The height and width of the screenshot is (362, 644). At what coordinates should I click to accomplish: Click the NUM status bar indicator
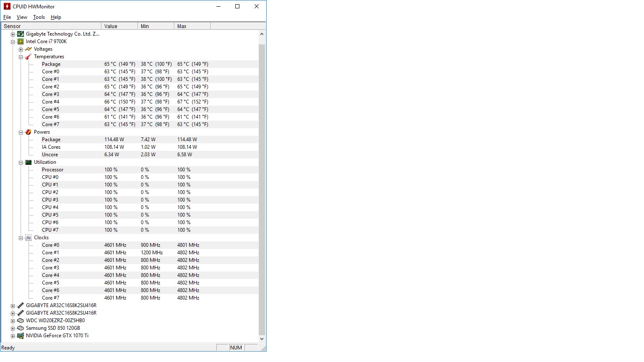click(x=236, y=348)
